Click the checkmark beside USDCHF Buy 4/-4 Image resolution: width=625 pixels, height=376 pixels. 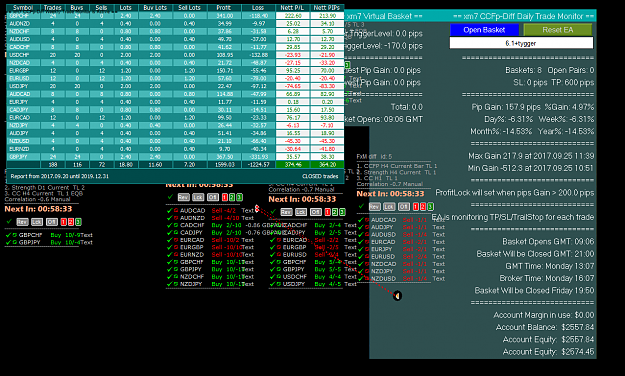pos(273,276)
